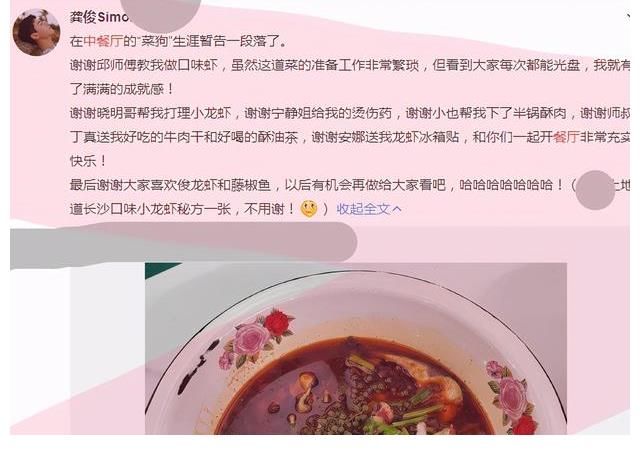Click the gray blurred circle near 哈哈哈 line end
This screenshot has width=640, height=455.
click(595, 190)
